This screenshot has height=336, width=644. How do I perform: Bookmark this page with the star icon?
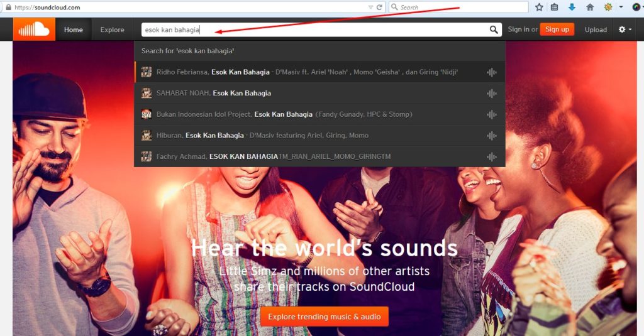tap(539, 7)
